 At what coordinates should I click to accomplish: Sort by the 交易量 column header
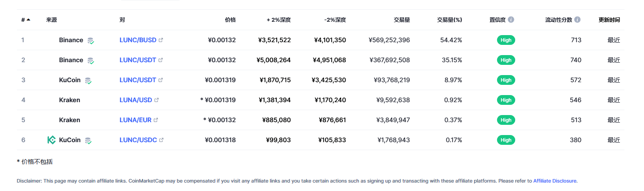pos(402,20)
